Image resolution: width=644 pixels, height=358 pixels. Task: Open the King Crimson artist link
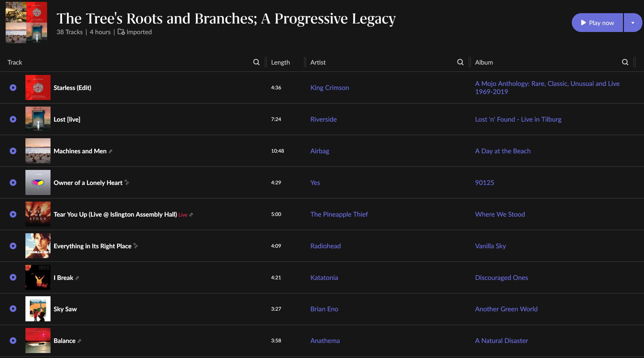tap(330, 88)
